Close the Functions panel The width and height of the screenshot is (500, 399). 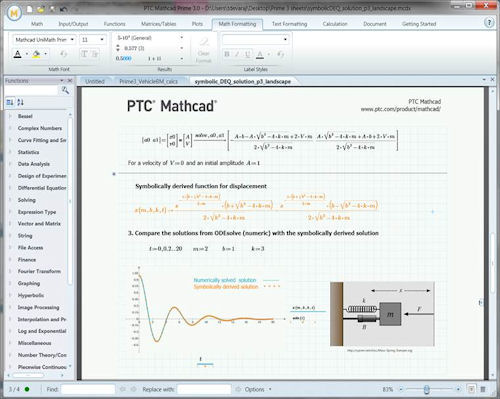click(x=70, y=81)
